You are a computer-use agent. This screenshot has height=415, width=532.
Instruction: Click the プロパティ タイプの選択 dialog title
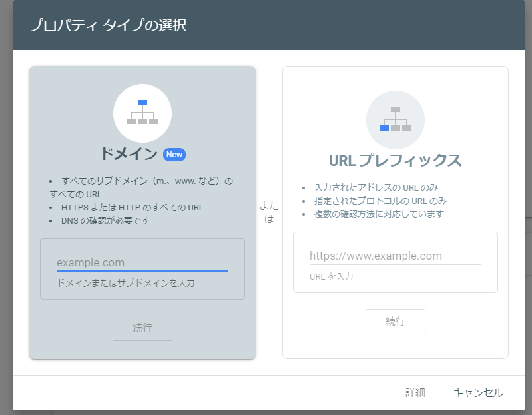107,26
